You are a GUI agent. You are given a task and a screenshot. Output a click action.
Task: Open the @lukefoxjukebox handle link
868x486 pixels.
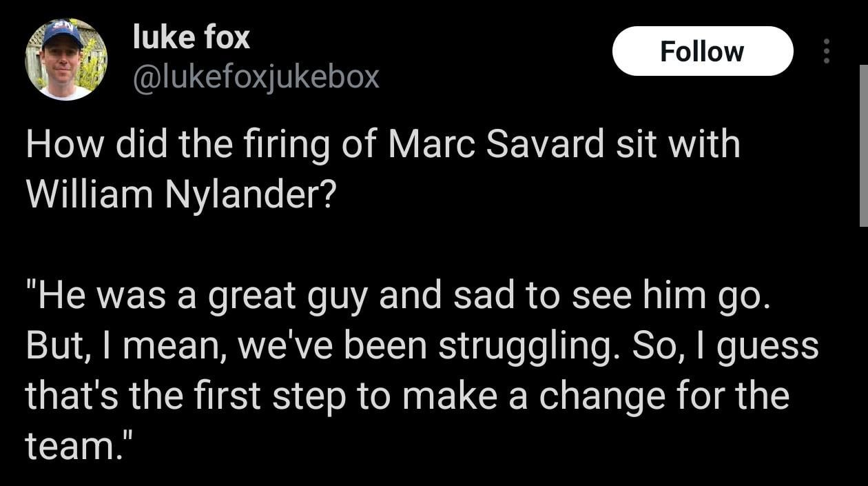pyautogui.click(x=256, y=77)
